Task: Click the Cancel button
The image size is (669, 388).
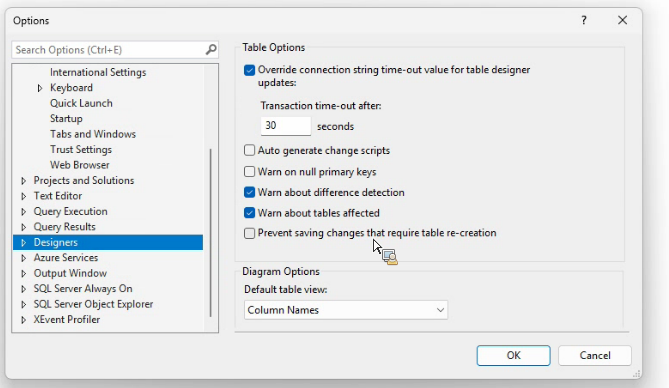Action: [x=594, y=356]
